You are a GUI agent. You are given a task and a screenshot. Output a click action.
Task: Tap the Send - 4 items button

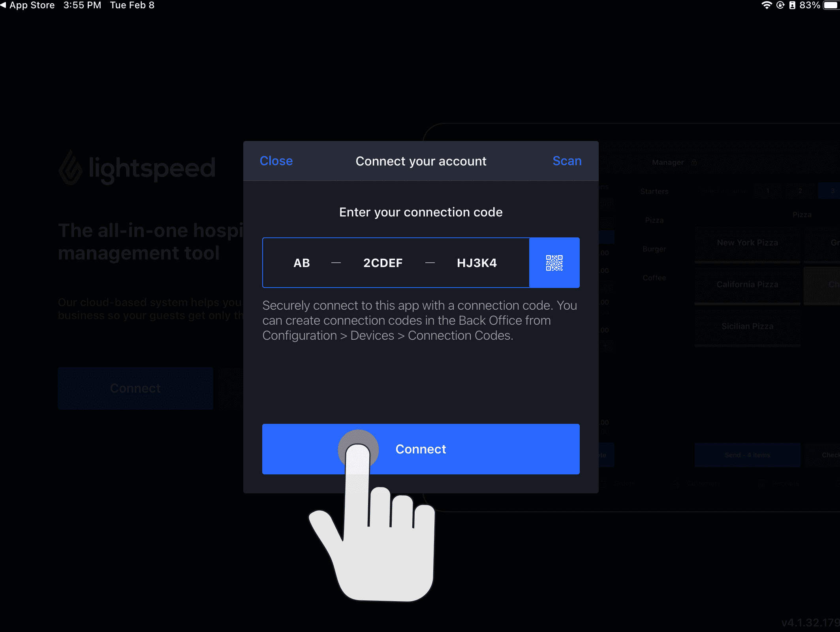[x=747, y=455]
